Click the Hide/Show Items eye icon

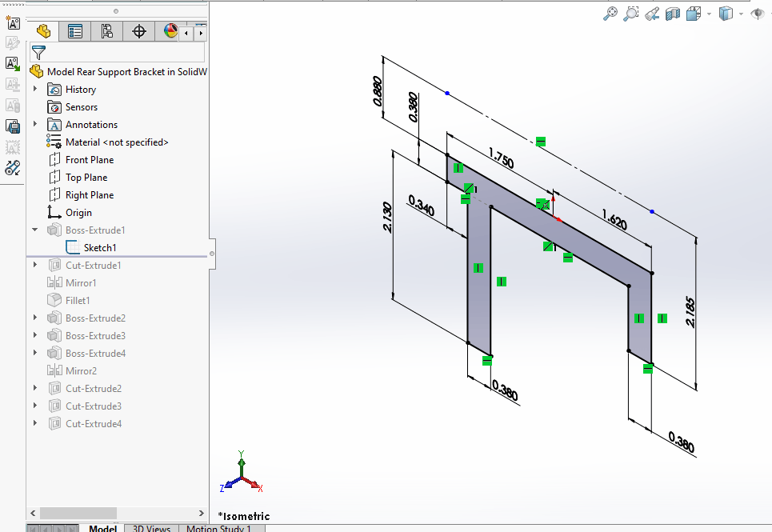[757, 14]
